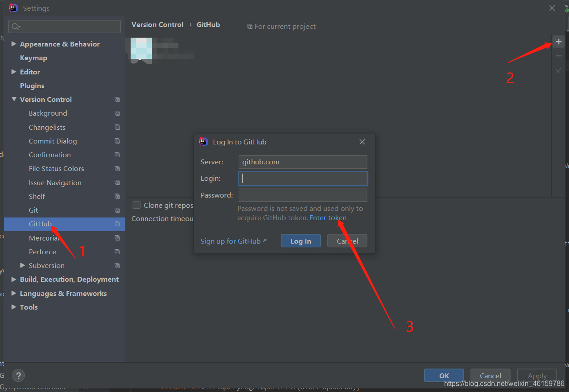
Task: Click project-level icon beside Subversion row
Action: (117, 265)
